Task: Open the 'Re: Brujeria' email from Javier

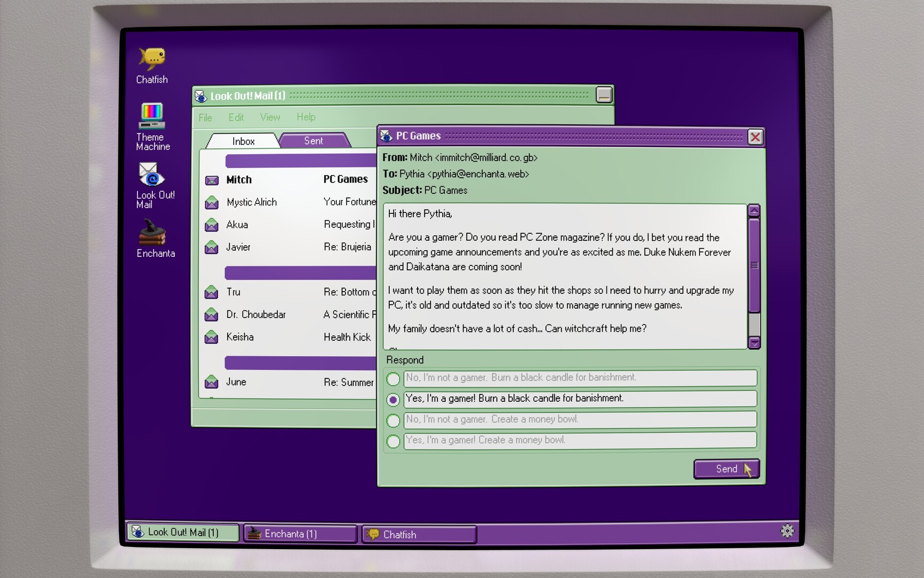Action: point(347,247)
